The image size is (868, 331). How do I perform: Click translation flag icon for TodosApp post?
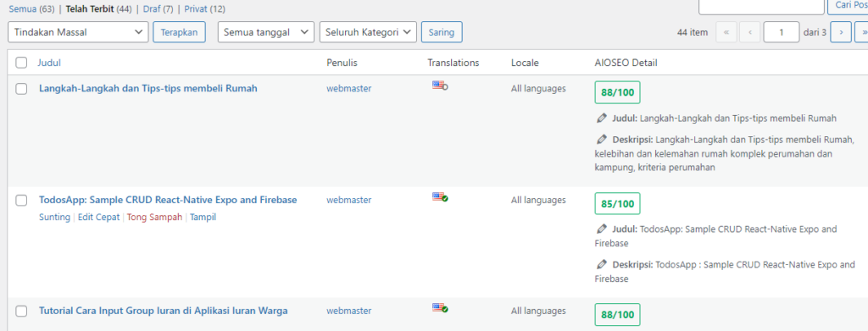tap(440, 196)
